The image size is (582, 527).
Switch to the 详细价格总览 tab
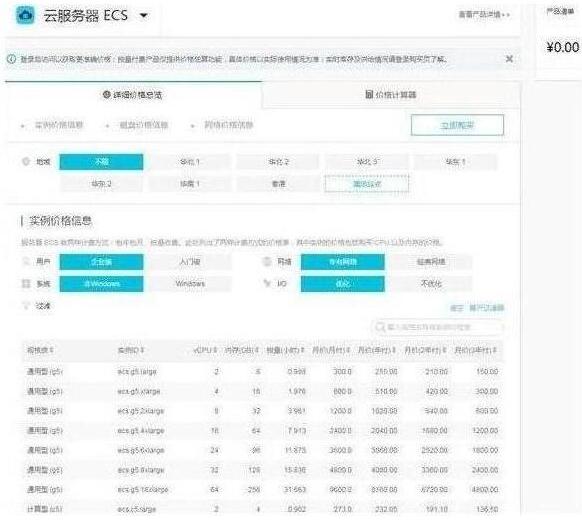[133, 95]
